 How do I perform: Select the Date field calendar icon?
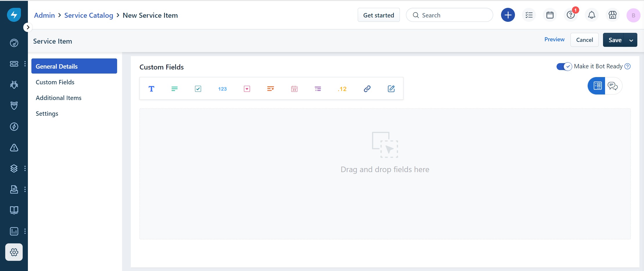click(294, 89)
